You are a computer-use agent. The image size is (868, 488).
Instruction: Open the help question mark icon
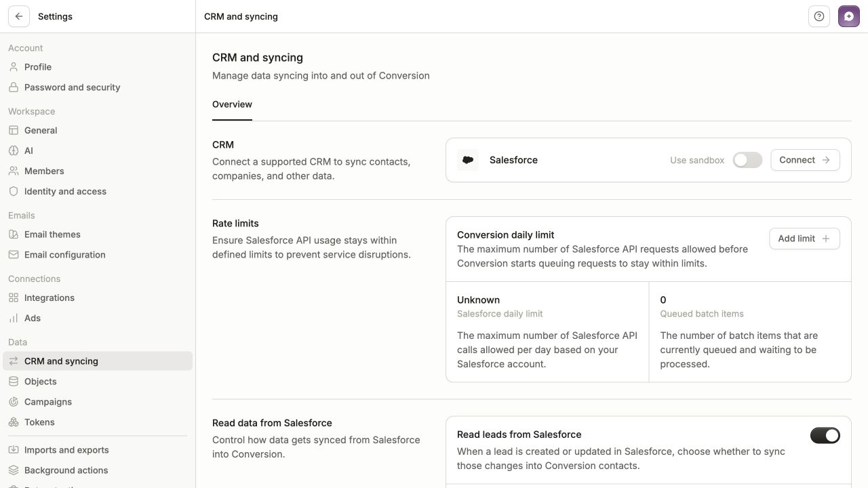819,16
